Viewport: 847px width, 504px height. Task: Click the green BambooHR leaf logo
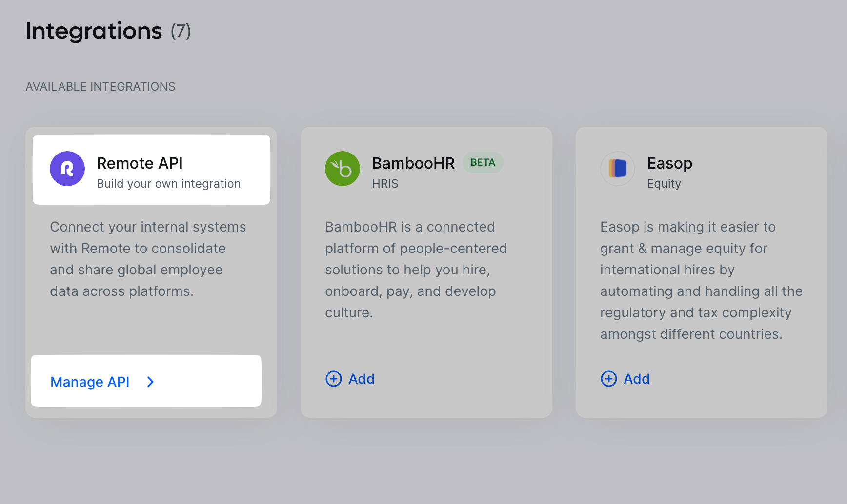[343, 169]
